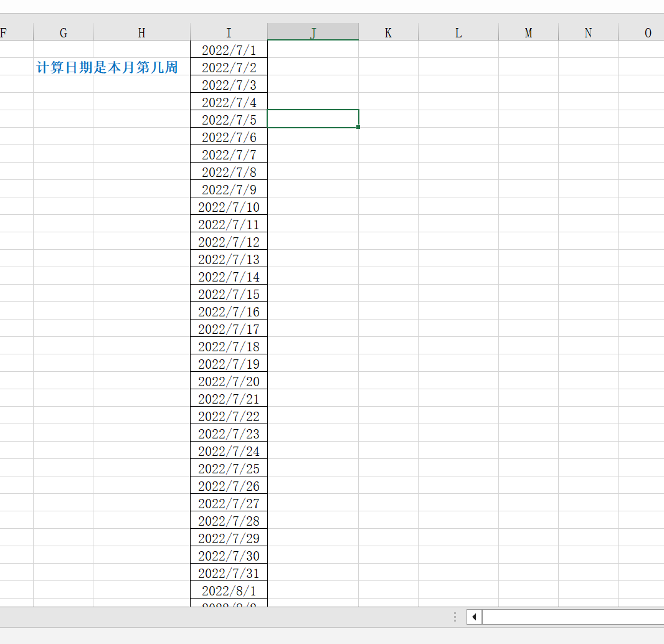Select cell containing 2022/7/26

[229, 485]
